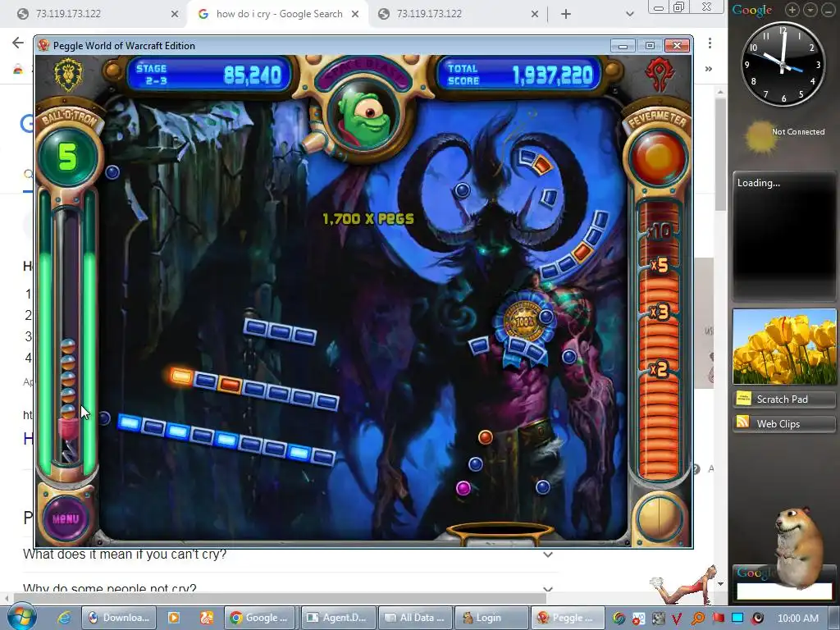
Task: Switch to the 'Login' taskbar window
Action: (491, 618)
